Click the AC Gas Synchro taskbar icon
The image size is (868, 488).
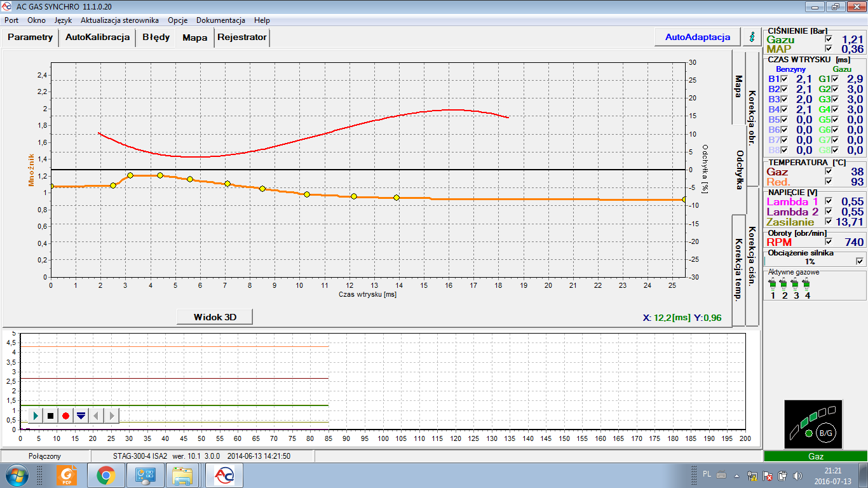[224, 475]
